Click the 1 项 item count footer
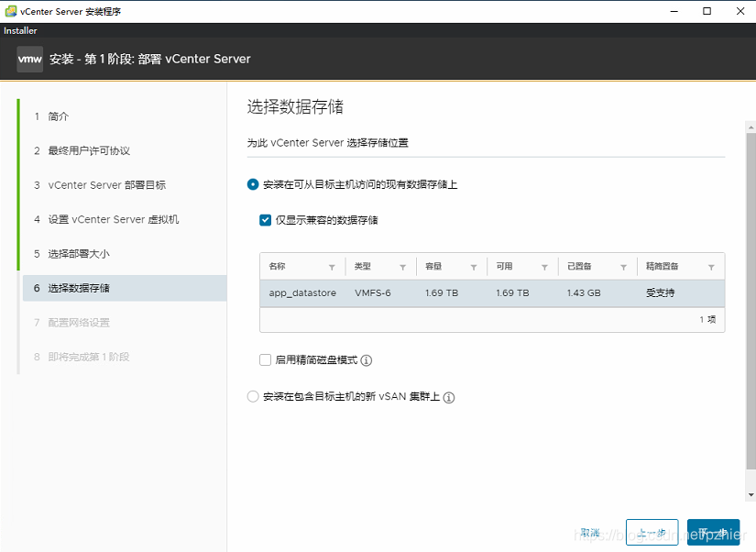756x552 pixels. click(707, 319)
